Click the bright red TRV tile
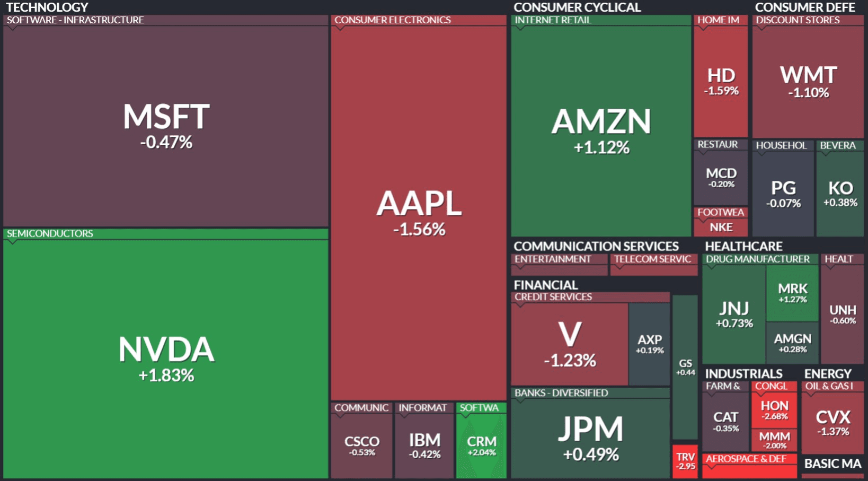Viewport: 868px width, 481px height. (685, 461)
